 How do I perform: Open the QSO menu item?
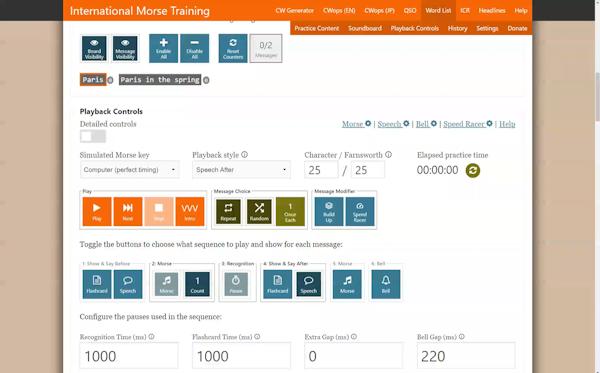410,10
